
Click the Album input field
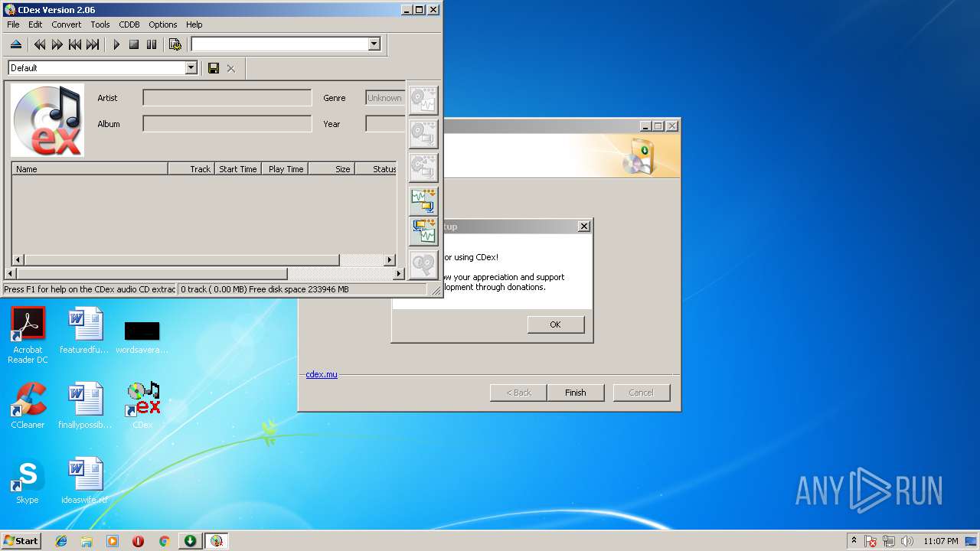pos(227,124)
